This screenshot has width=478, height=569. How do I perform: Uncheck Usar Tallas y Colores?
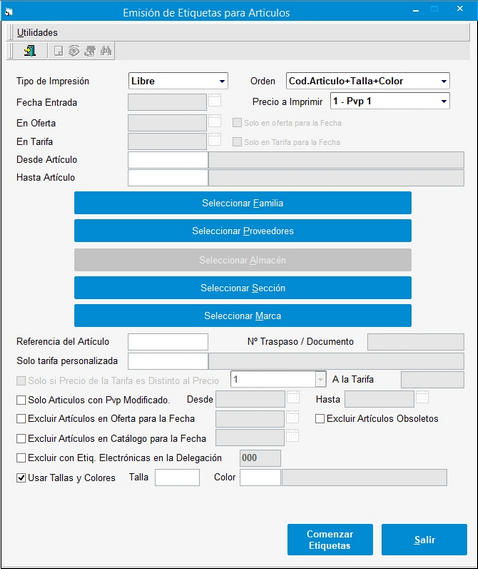click(x=21, y=478)
